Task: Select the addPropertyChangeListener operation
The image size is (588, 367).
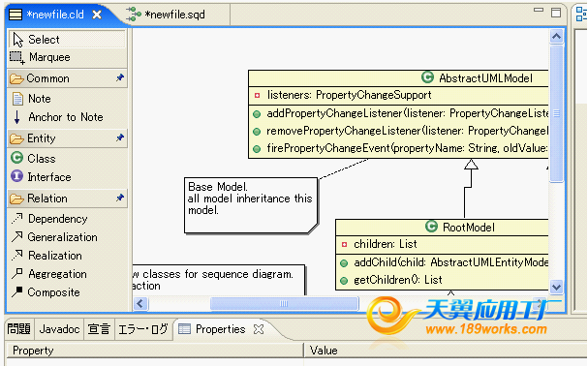Action: pos(399,113)
